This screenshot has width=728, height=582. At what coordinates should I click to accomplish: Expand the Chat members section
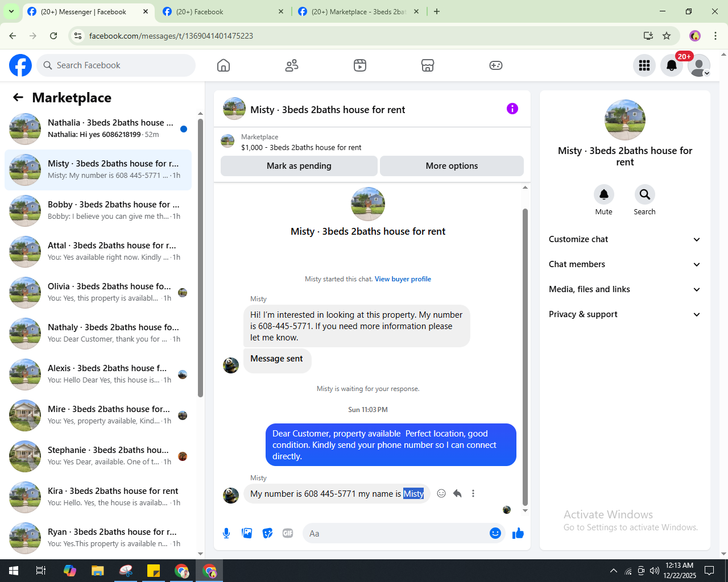coord(624,264)
